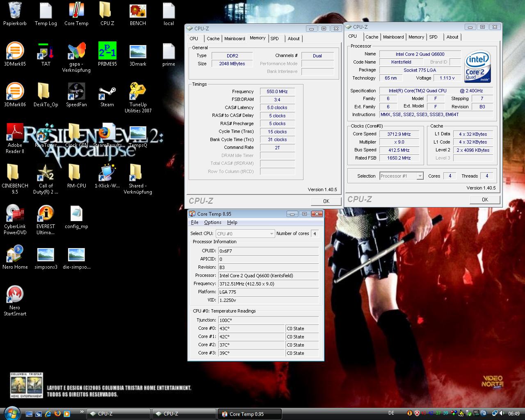The width and height of the screenshot is (525, 420).
Task: Launch Firefox from quick launch bar
Action: coord(57,414)
